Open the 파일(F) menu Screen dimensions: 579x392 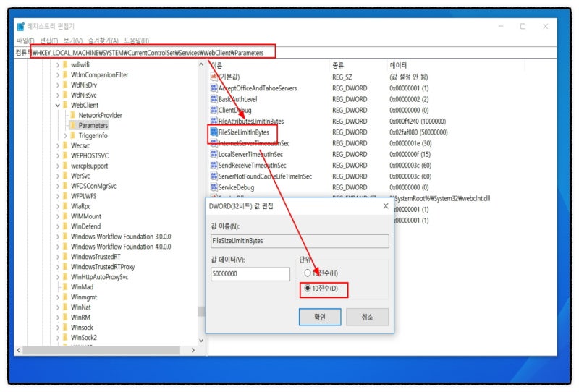(25, 41)
